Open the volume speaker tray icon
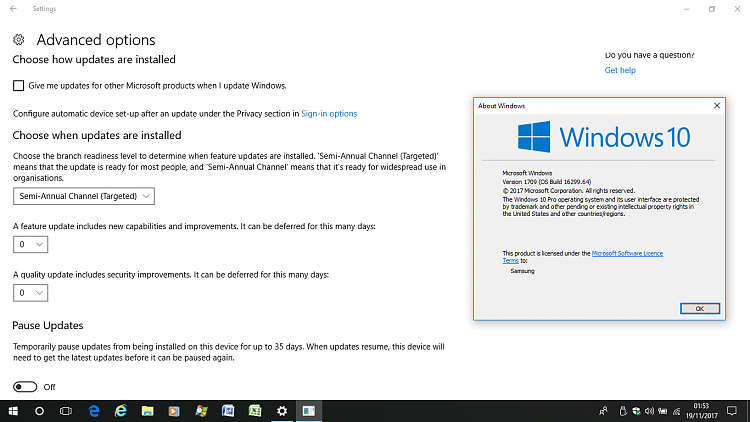The image size is (750, 422). (x=649, y=411)
